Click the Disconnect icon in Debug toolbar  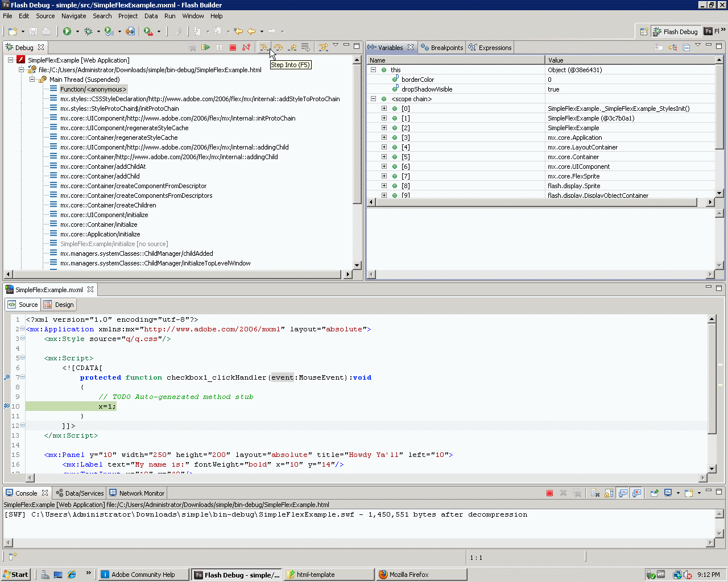[246, 48]
